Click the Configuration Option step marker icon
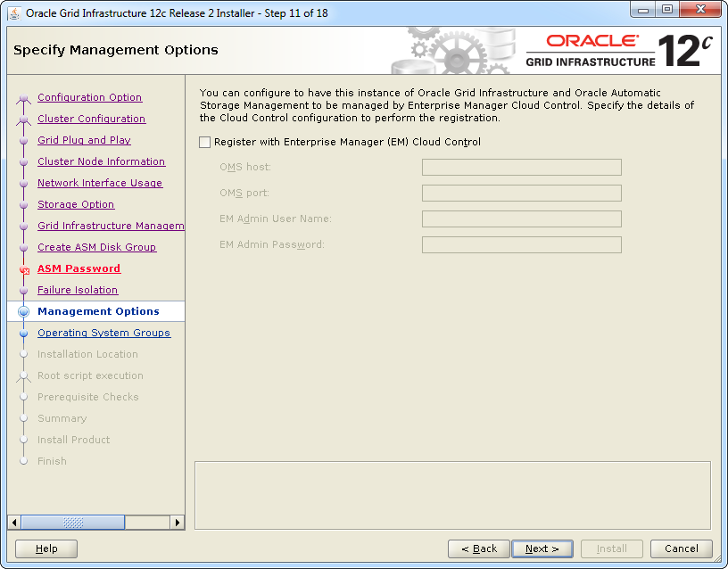 coord(24,98)
